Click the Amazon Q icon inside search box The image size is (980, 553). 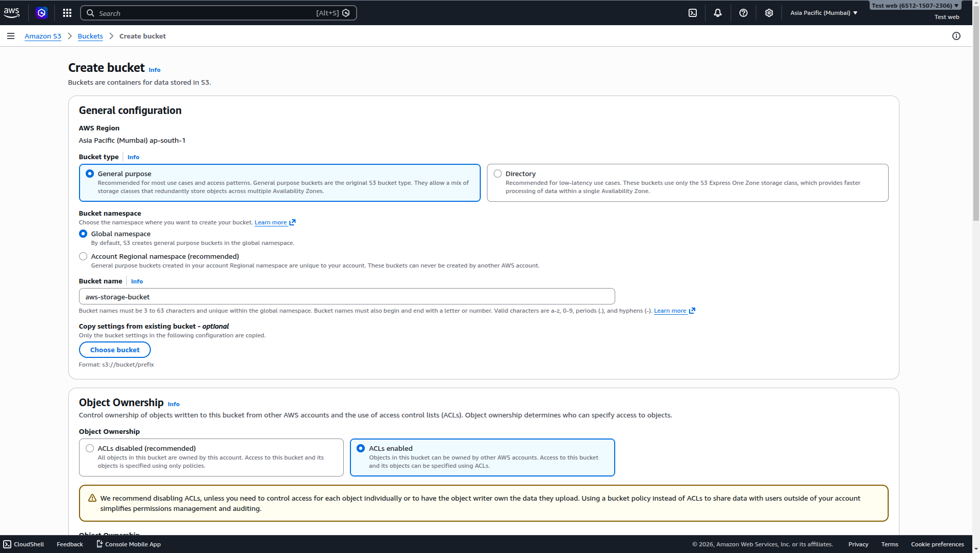point(346,13)
